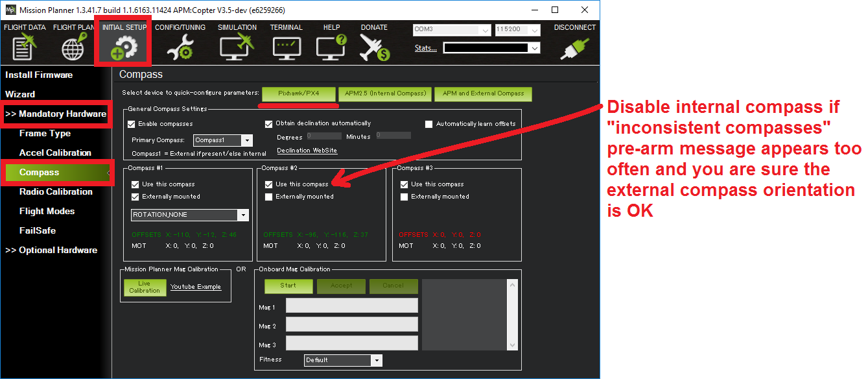Toggle the Enable compasses checkbox
Screen dimensions: 868x379
click(132, 124)
